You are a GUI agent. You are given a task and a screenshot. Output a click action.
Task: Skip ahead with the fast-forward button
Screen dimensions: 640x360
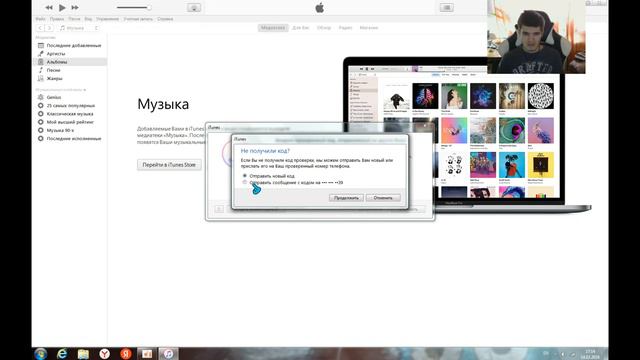75,8
